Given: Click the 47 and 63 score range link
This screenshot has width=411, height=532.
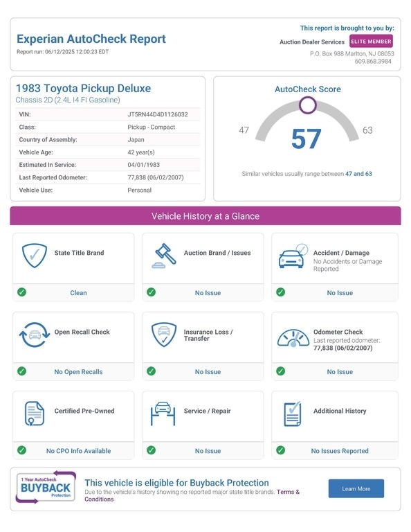Looking at the screenshot, I should point(358,174).
